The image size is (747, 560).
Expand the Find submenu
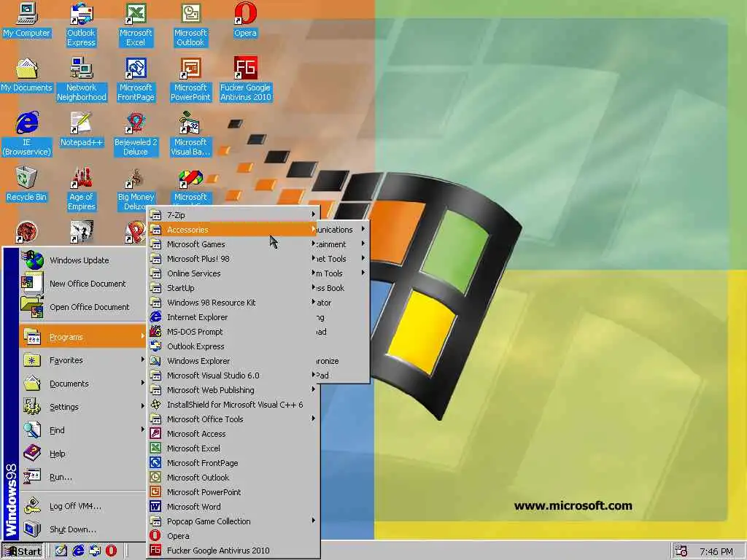(x=83, y=430)
